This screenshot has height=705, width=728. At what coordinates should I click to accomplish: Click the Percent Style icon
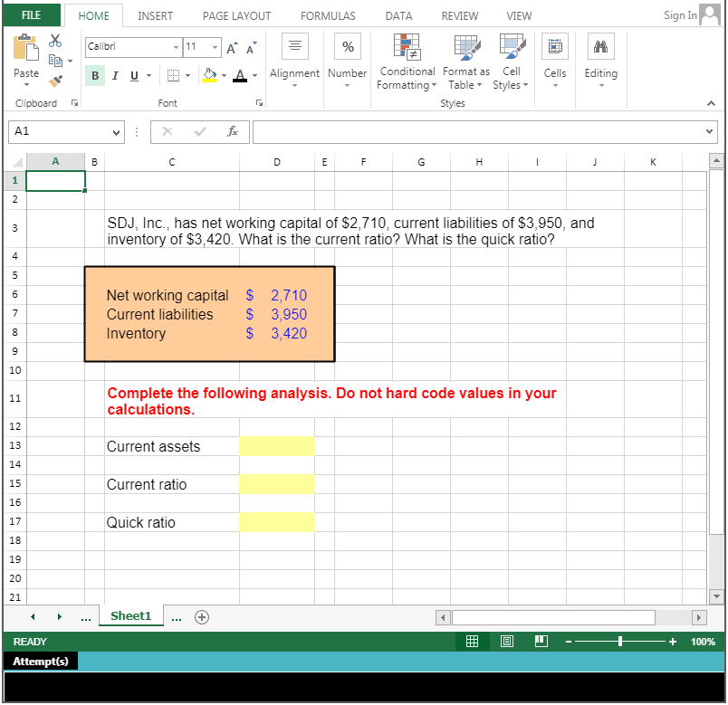point(347,46)
